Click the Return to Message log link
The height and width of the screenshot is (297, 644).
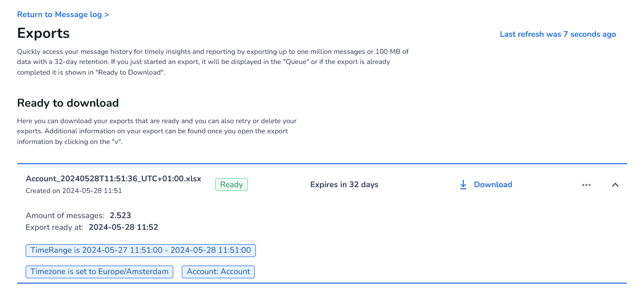(63, 14)
